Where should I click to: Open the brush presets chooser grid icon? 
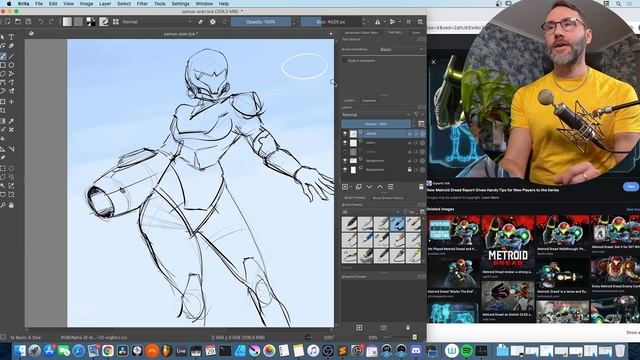click(116, 22)
